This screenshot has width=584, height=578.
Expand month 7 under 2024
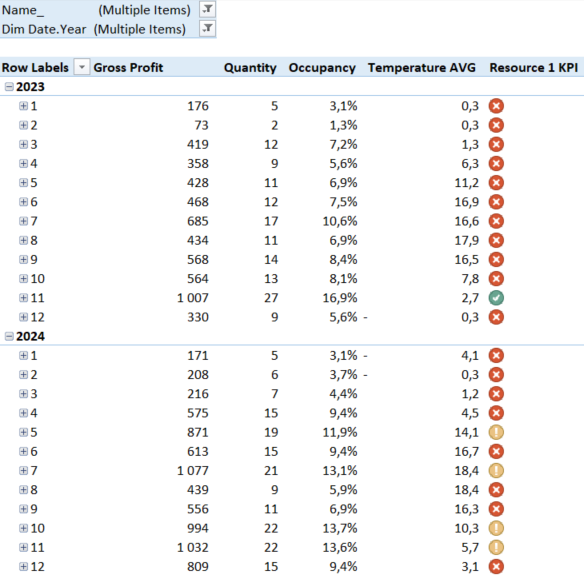click(23, 470)
